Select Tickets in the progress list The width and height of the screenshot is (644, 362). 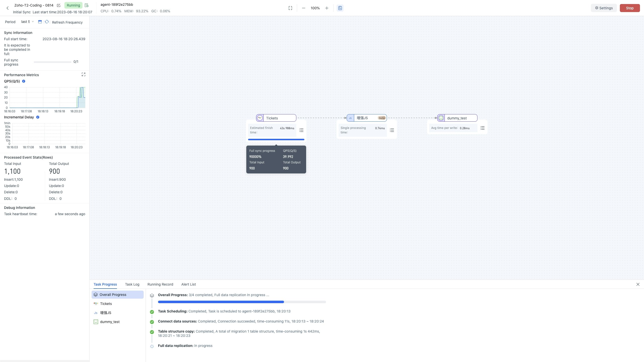click(x=117, y=304)
